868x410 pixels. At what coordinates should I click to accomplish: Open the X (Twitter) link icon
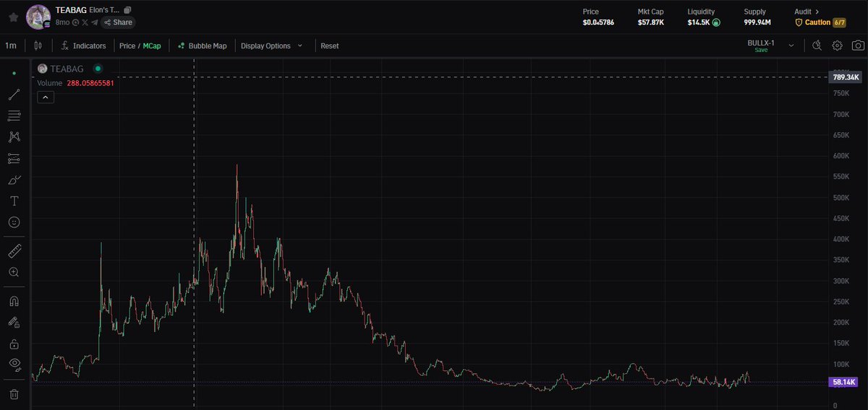(85, 22)
